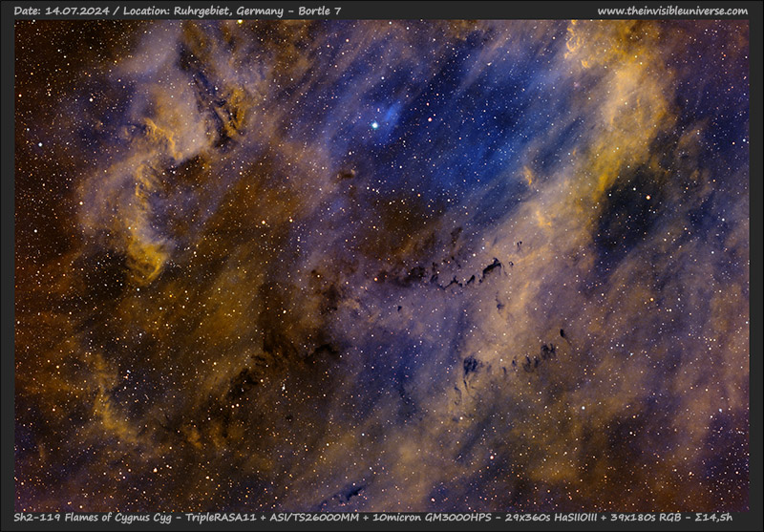Click the ASI/TS26000MM camera text

coord(308,517)
